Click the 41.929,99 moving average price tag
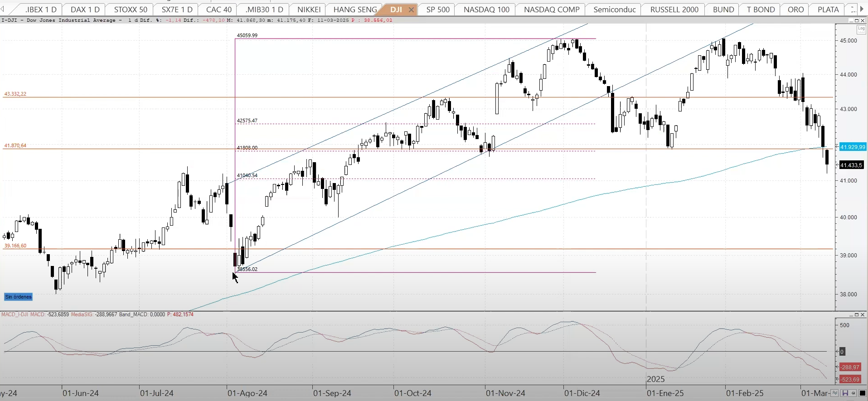The height and width of the screenshot is (401, 868). (853, 147)
